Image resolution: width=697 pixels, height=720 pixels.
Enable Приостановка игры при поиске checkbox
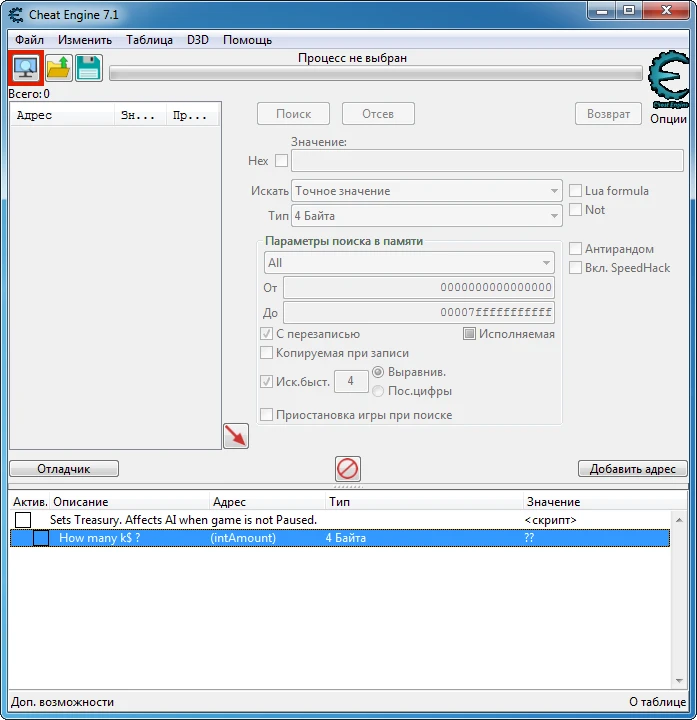pyautogui.click(x=266, y=415)
